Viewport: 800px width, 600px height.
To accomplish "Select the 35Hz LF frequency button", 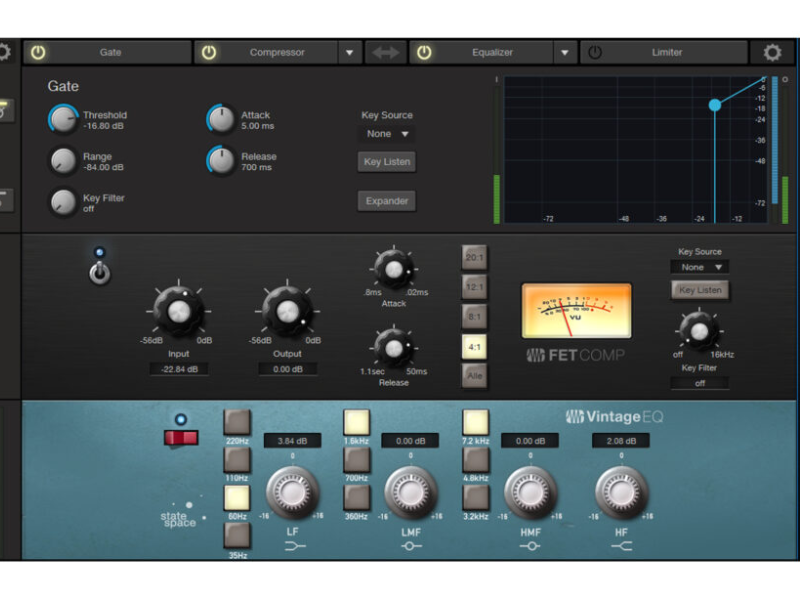I will click(x=237, y=535).
